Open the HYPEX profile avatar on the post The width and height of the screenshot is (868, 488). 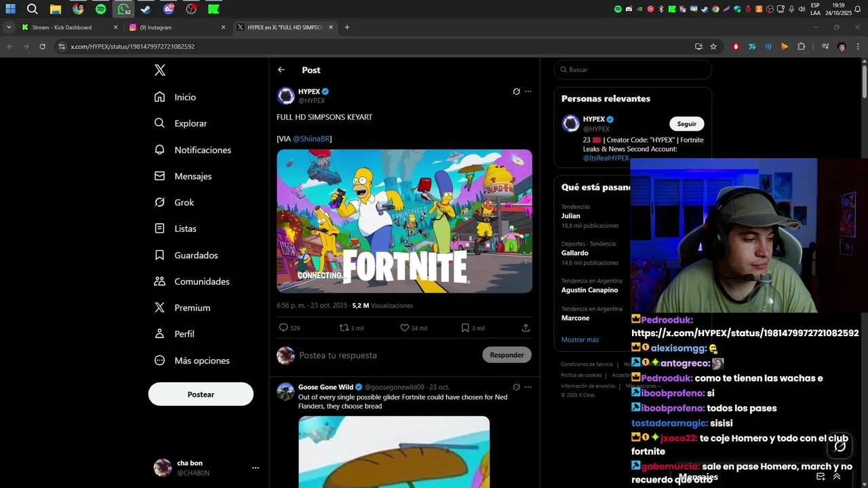[x=285, y=96]
